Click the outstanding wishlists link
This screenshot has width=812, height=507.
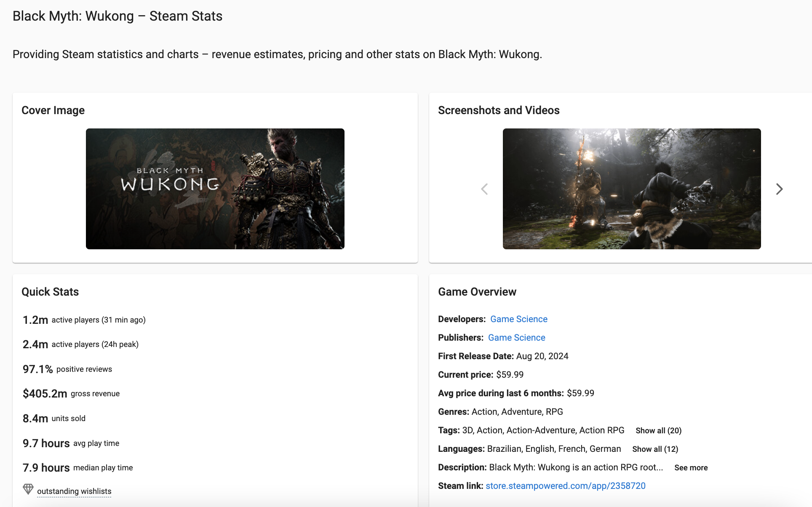coord(74,491)
